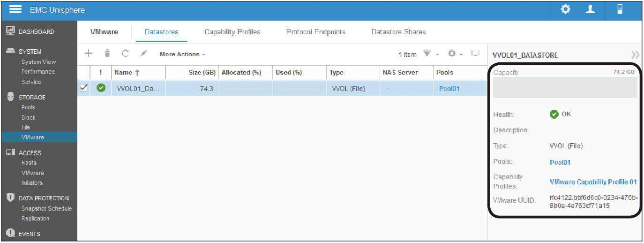Screen dimensions: 644x243
Task: Click the VVOL01_DATASTORE details title
Action: (x=525, y=55)
